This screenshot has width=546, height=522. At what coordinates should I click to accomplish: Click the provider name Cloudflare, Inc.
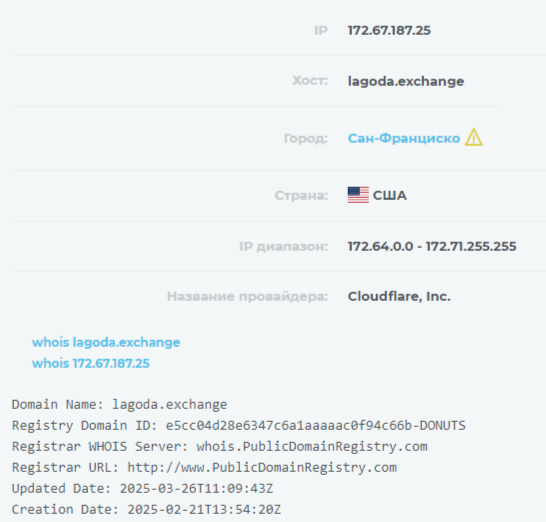tap(399, 296)
